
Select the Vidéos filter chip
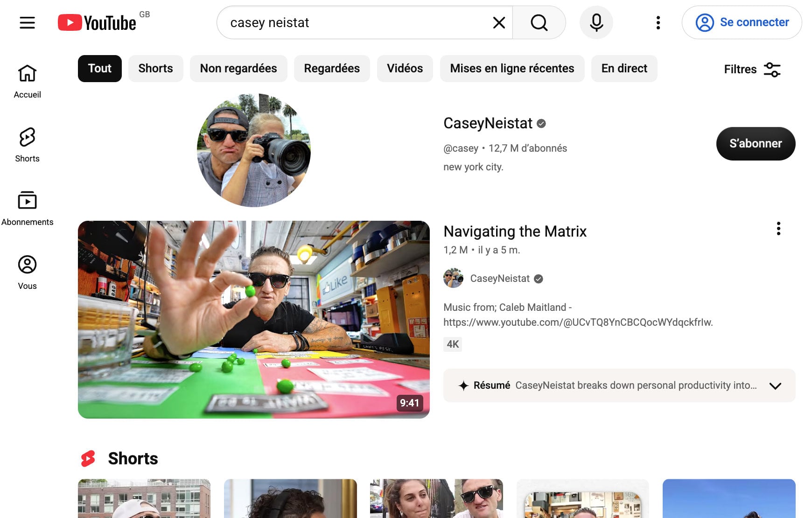click(x=405, y=69)
